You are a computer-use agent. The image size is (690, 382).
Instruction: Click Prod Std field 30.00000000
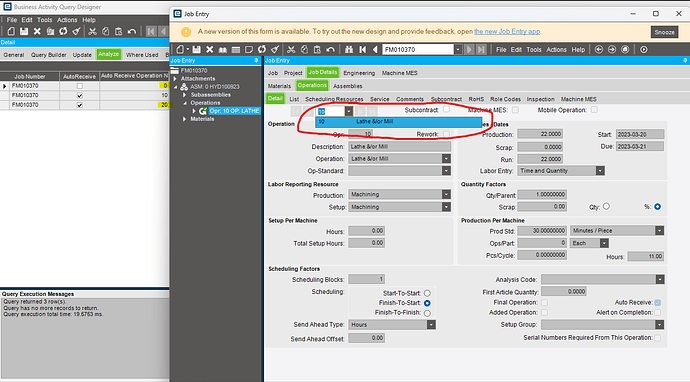coord(542,231)
